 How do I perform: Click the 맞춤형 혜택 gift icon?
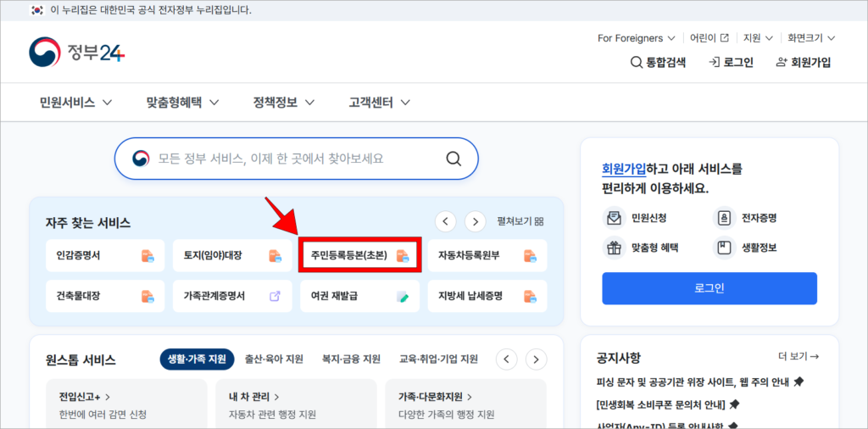(614, 248)
